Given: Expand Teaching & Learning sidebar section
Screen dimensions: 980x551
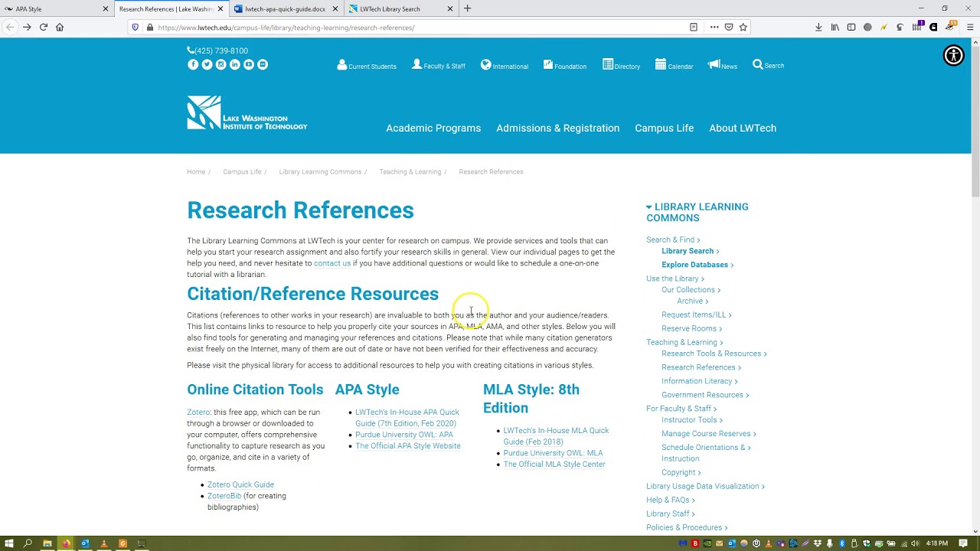Looking at the screenshot, I should [x=684, y=342].
